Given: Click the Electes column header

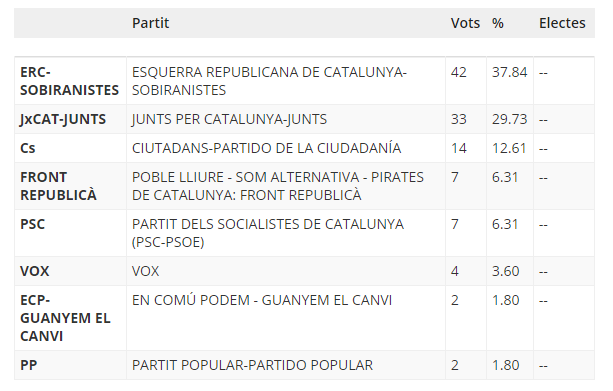Looking at the screenshot, I should 562,23.
